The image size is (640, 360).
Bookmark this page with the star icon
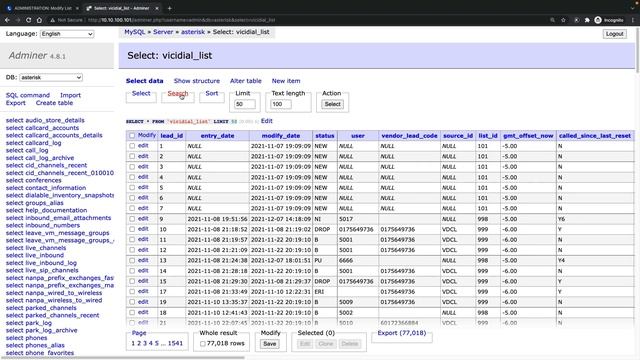tap(563, 20)
